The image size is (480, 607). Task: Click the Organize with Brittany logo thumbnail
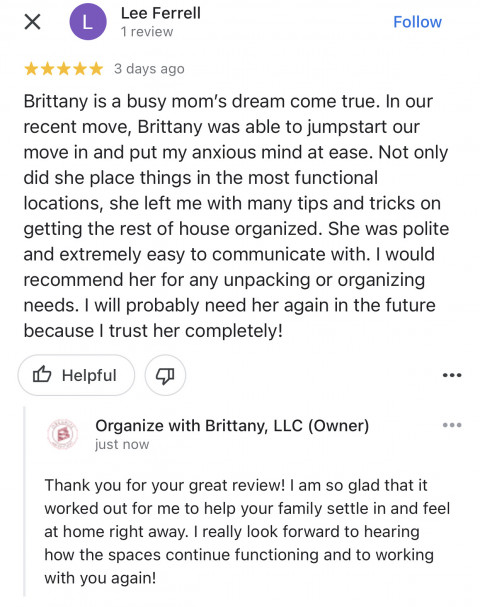click(x=63, y=434)
